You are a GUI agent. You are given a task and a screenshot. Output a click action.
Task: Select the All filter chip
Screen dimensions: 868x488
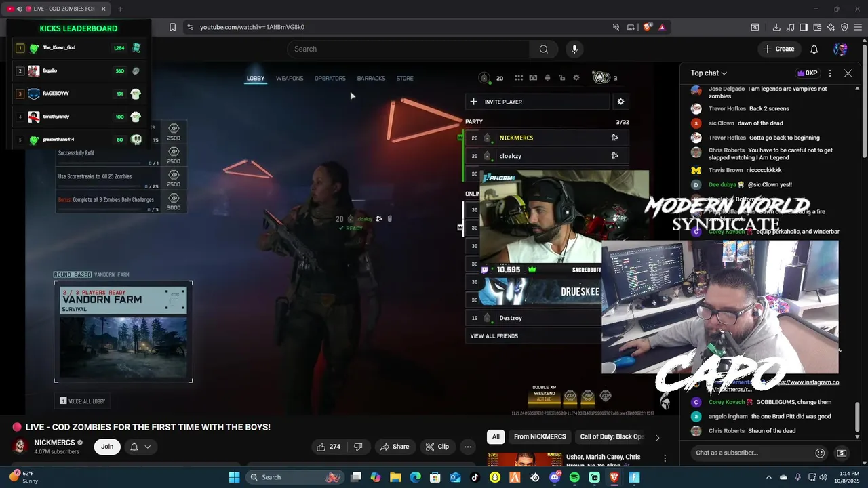pyautogui.click(x=496, y=437)
